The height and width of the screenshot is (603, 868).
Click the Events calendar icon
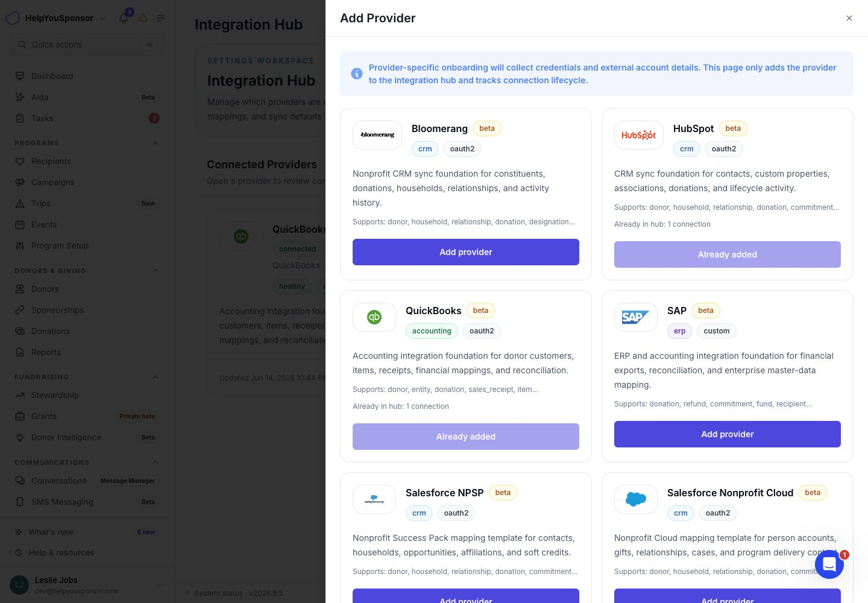20,224
